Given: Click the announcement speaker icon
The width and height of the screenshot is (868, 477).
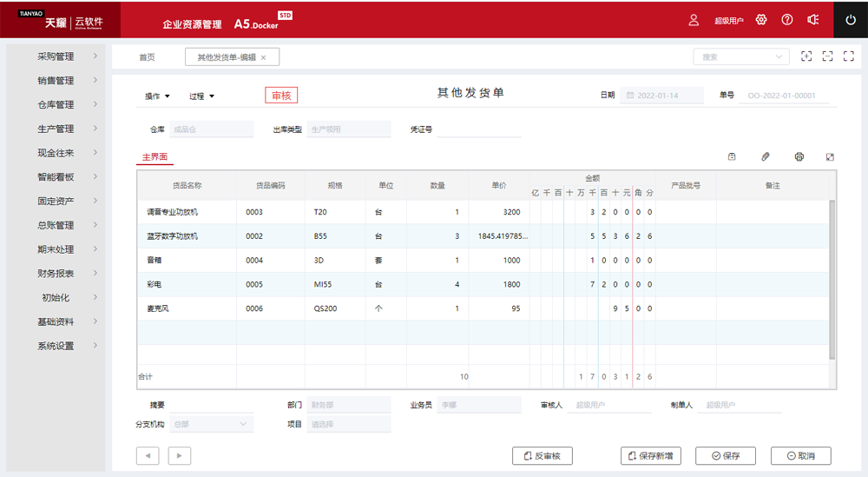Looking at the screenshot, I should [813, 20].
